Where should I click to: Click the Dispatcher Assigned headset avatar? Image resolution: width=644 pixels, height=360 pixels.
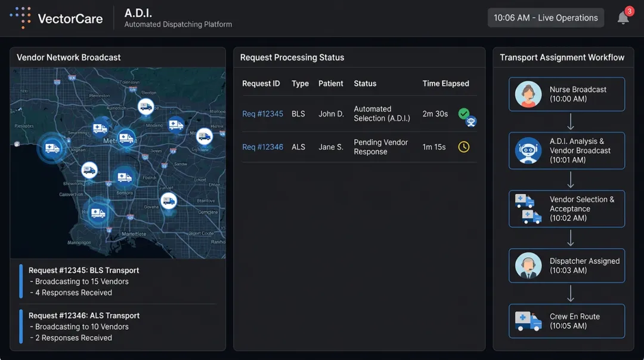[528, 265]
